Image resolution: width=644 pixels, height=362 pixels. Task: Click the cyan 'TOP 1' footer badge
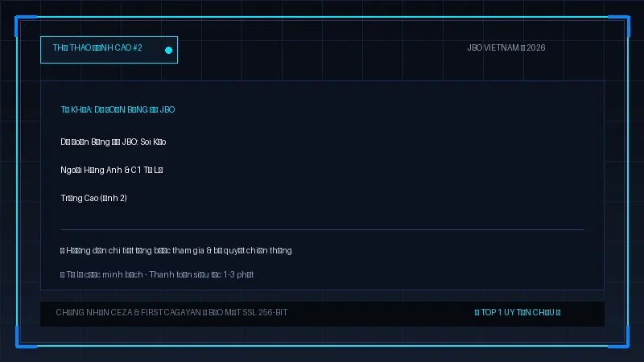tap(518, 313)
